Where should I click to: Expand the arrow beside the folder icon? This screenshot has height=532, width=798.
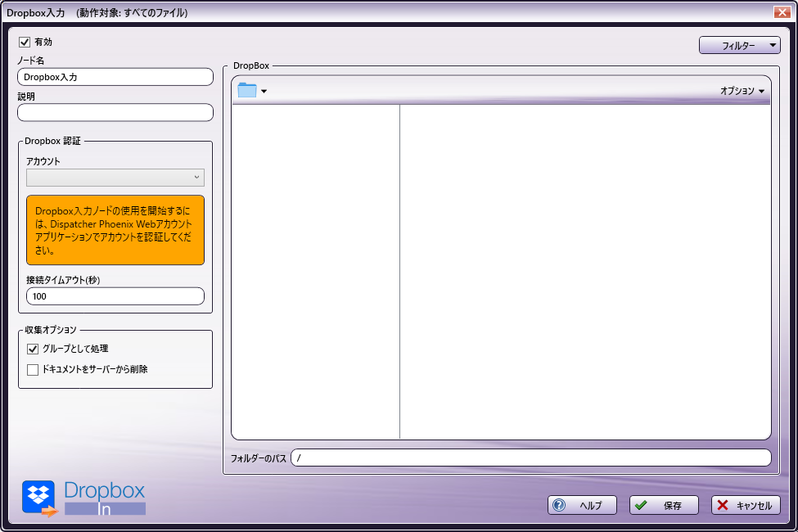coord(264,92)
